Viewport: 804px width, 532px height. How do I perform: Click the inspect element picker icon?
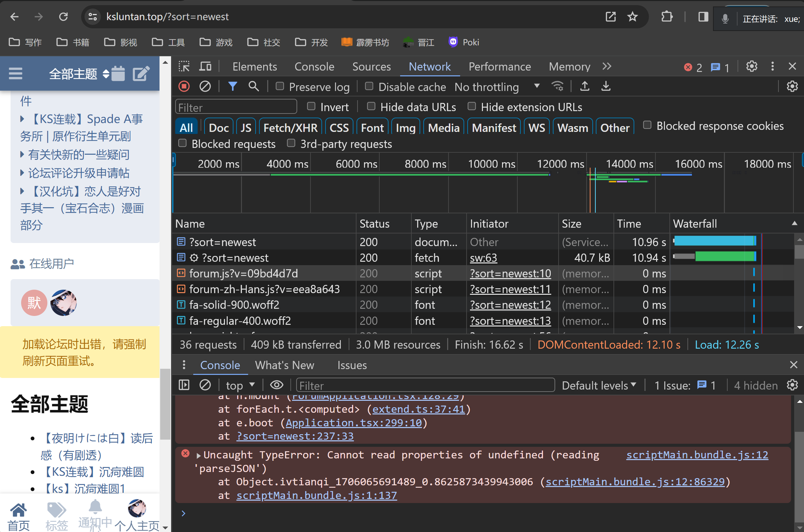tap(184, 66)
